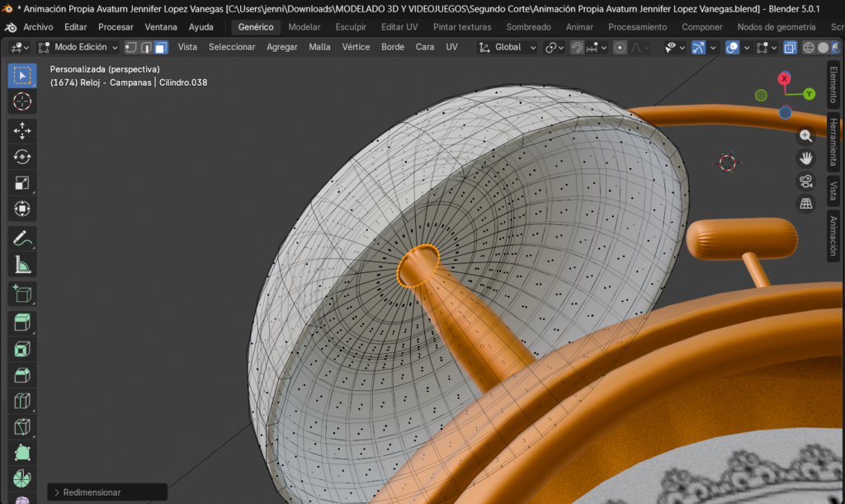Screen dimensions: 845x504
Task: Open the editor type dropdown
Action: pos(20,47)
